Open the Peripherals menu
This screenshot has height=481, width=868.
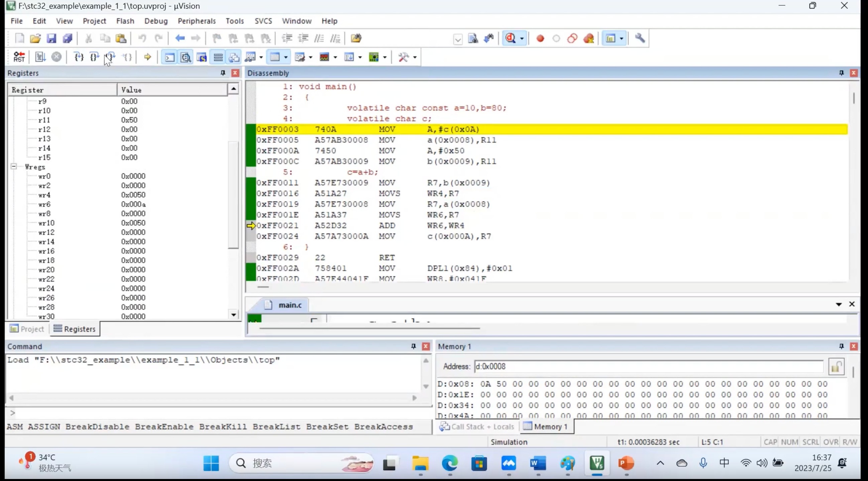pyautogui.click(x=197, y=21)
